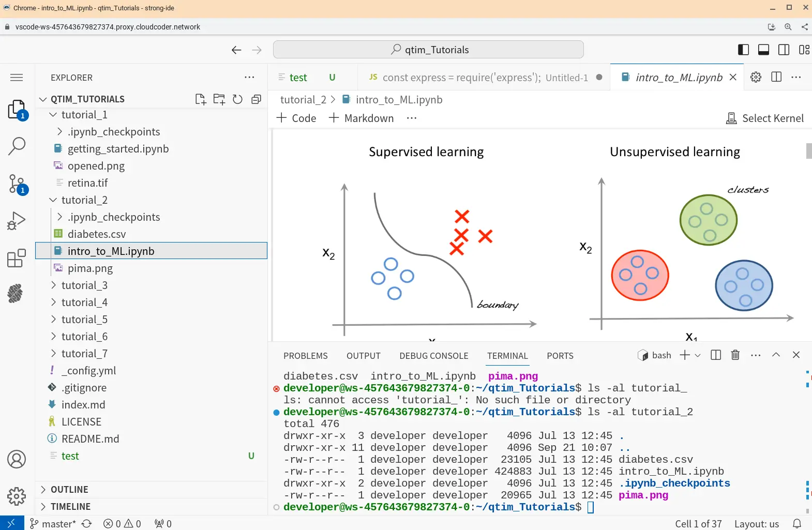Image resolution: width=812 pixels, height=530 pixels.
Task: Refresh the Explorer file tree
Action: [x=237, y=99]
